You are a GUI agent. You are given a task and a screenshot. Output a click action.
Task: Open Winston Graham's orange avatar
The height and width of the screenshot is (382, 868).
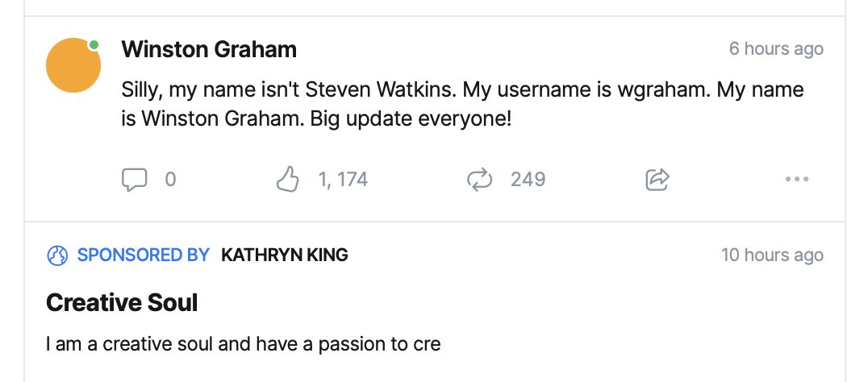[x=73, y=65]
